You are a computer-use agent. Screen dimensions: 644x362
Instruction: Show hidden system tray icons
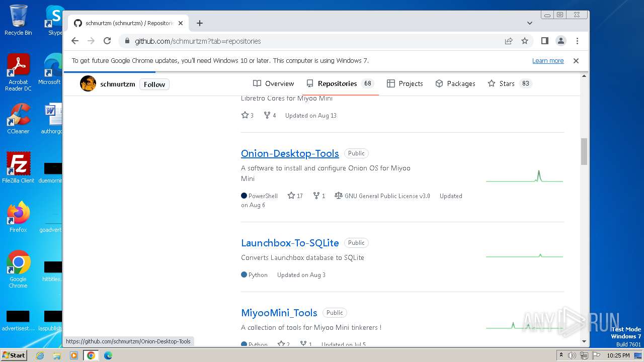pyautogui.click(x=561, y=355)
